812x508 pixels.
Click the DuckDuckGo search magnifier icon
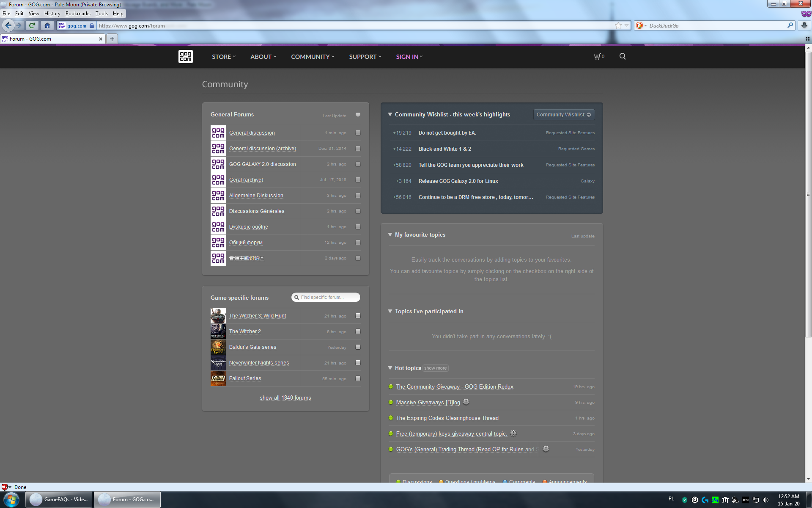pyautogui.click(x=790, y=25)
